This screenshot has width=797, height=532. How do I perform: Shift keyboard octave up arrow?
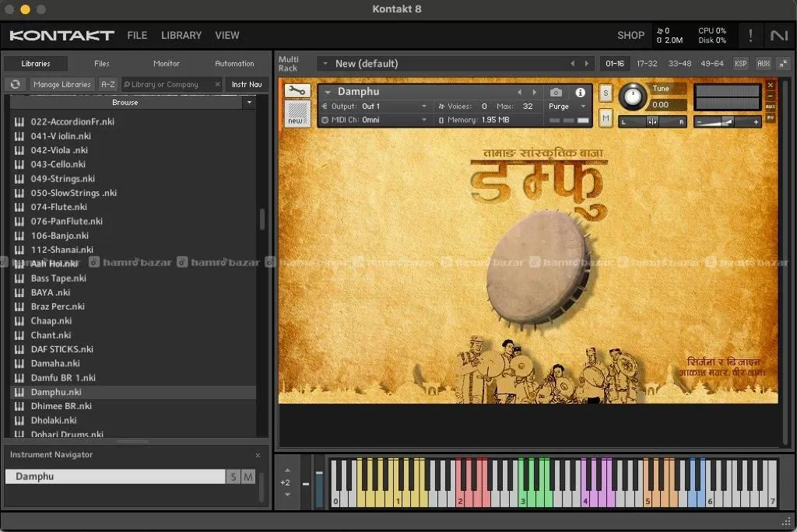point(287,470)
